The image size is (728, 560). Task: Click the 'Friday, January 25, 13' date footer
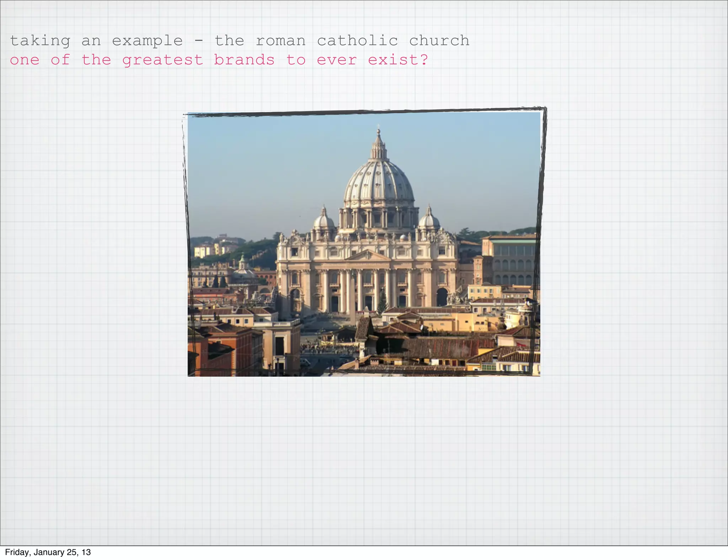(48, 552)
